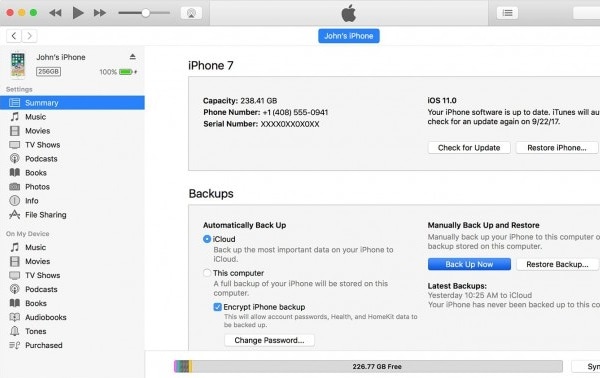The image size is (600, 378).
Task: Click the iOS 11.0 version label
Action: point(442,100)
